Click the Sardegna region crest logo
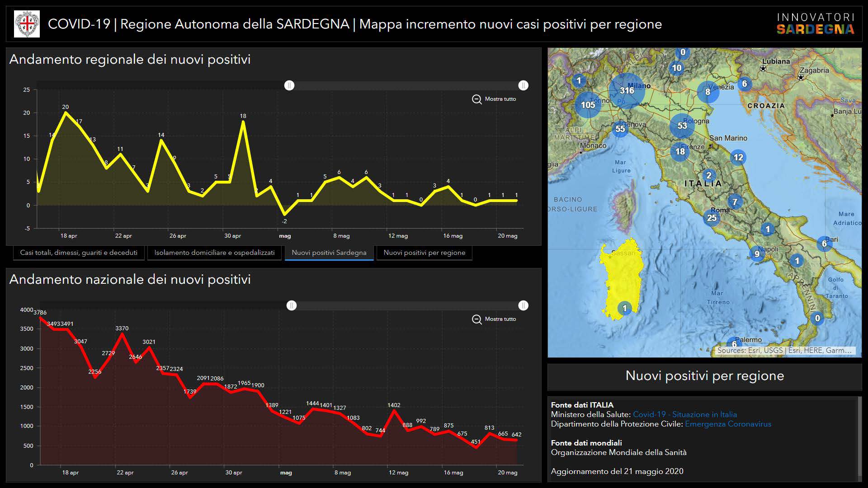 (x=27, y=24)
